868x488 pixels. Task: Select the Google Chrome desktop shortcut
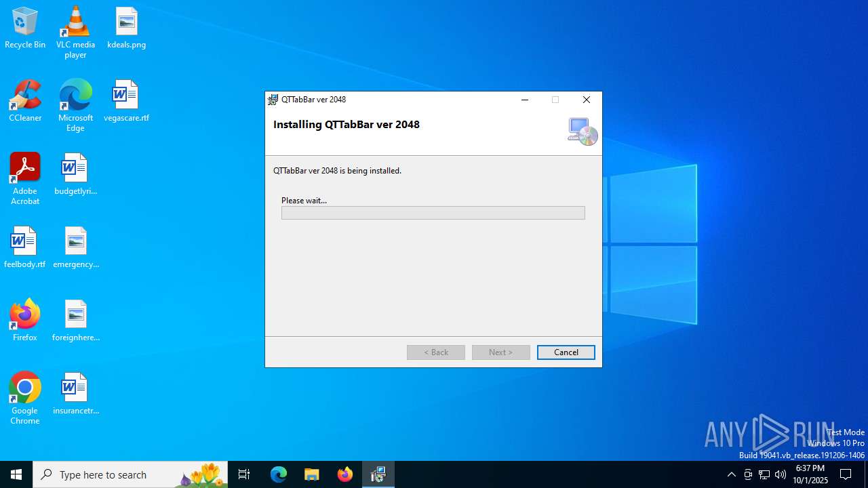(25, 399)
